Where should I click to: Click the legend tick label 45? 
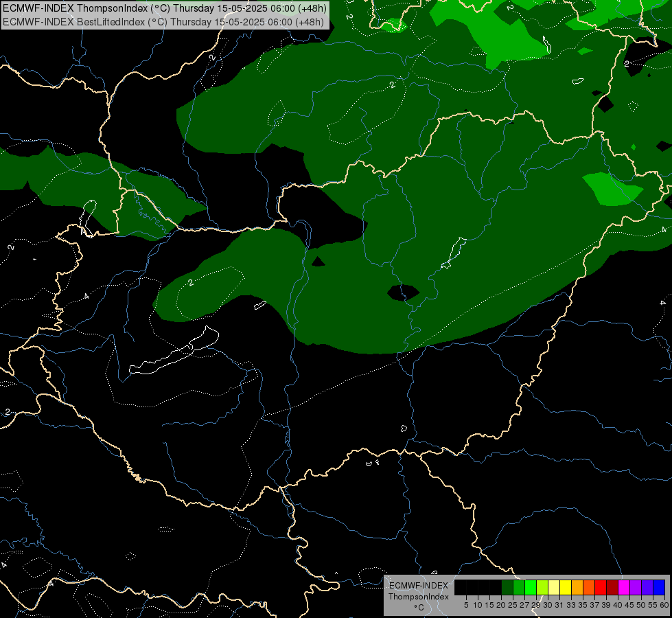point(629,605)
